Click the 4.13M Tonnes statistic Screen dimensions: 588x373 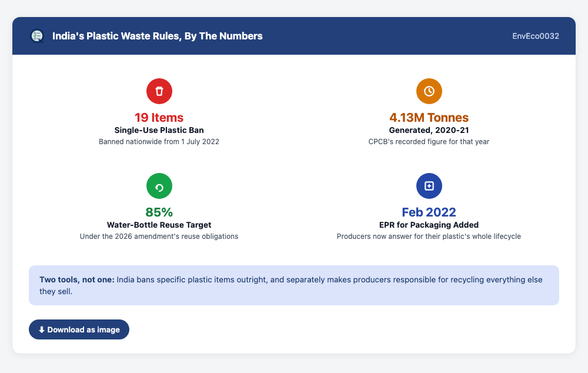429,118
